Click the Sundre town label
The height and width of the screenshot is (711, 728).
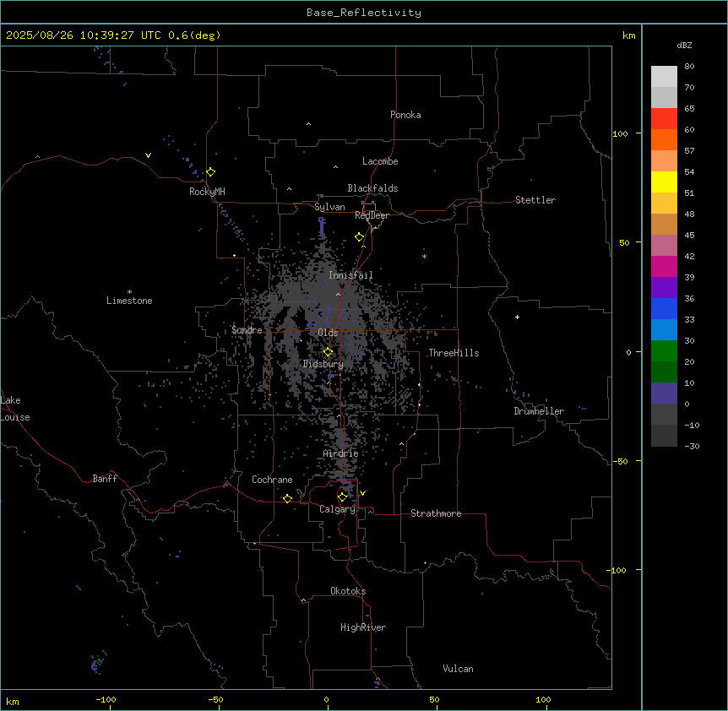[247, 330]
